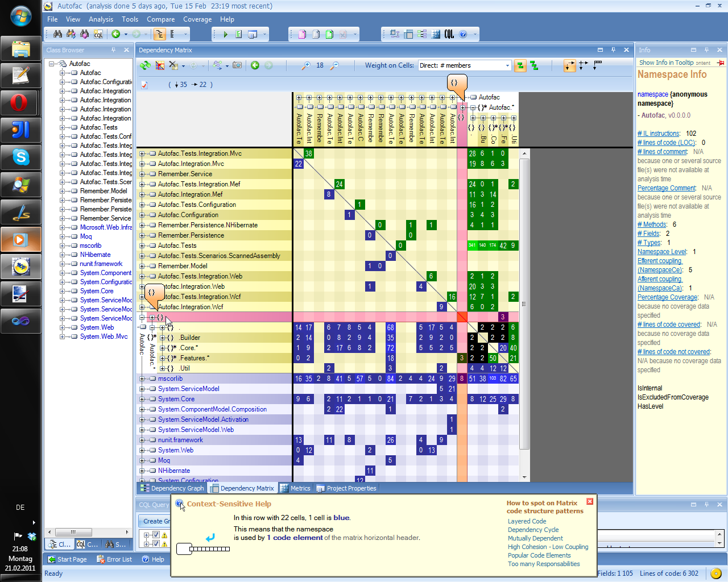This screenshot has width=728, height=582.
Task: Click the Create Gr... button in the CQL Query panel
Action: coord(155,521)
